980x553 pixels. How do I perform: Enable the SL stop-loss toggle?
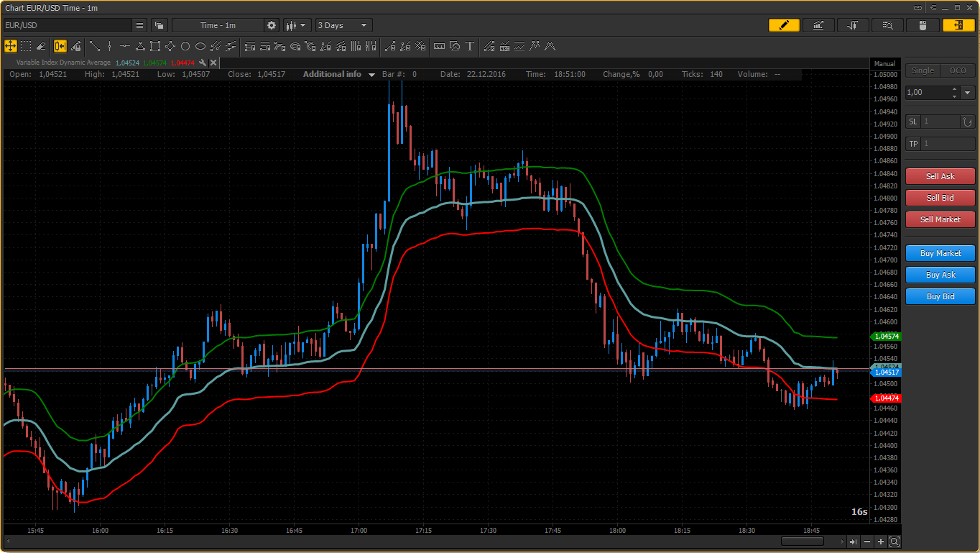pyautogui.click(x=913, y=122)
